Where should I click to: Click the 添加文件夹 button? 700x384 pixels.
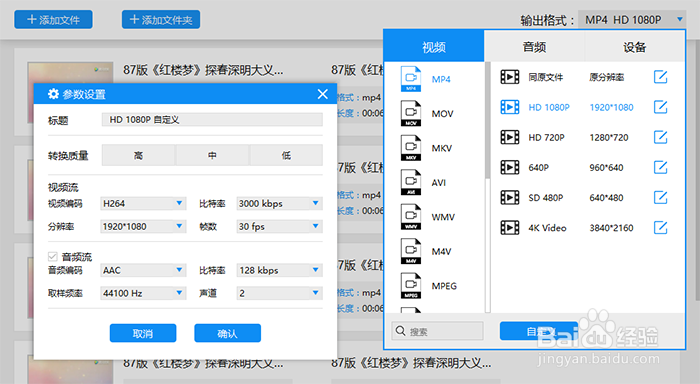[x=161, y=20]
